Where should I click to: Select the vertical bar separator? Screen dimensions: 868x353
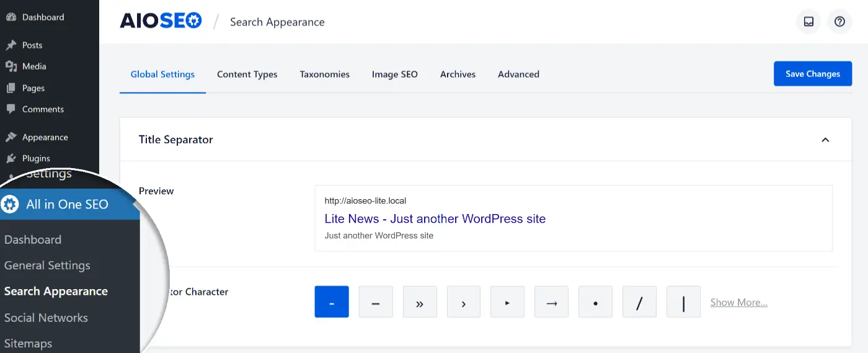point(684,302)
